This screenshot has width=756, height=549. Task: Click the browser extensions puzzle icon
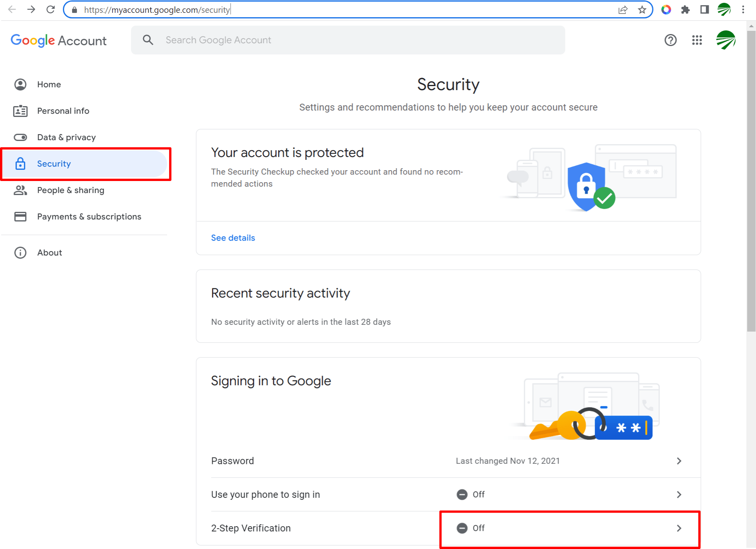(x=685, y=9)
